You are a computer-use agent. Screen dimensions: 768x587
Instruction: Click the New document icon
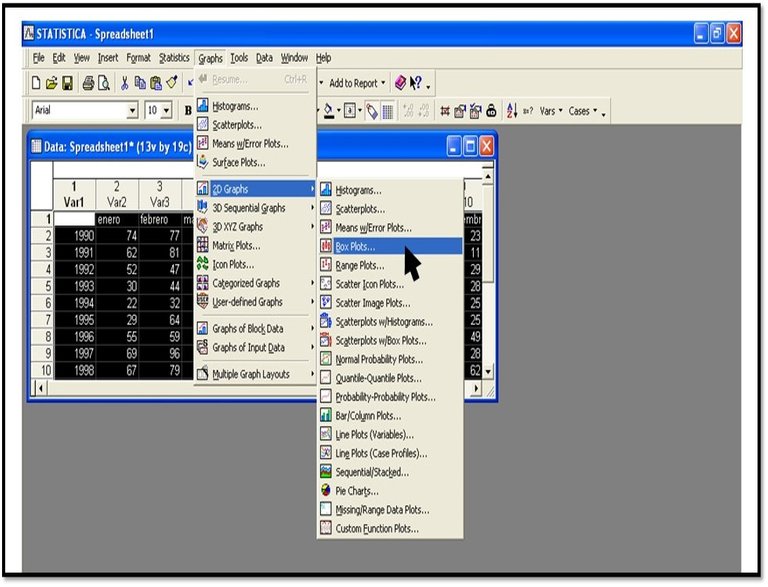tap(36, 83)
